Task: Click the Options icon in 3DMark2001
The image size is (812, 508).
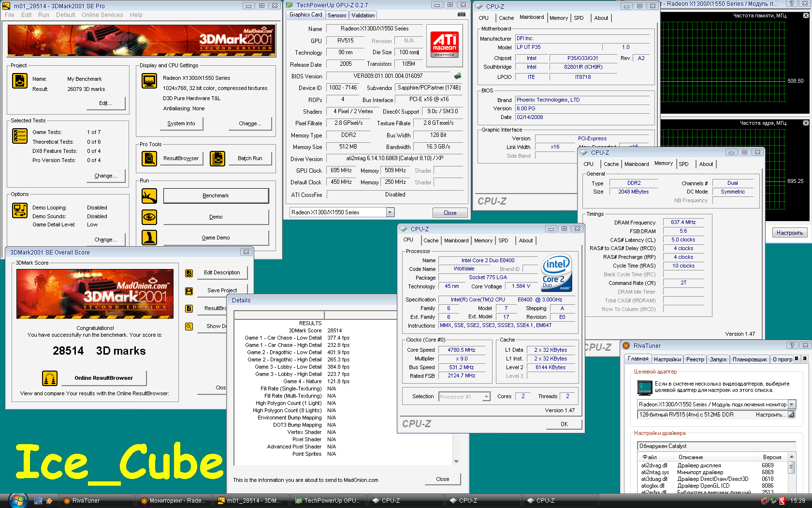Action: point(20,210)
